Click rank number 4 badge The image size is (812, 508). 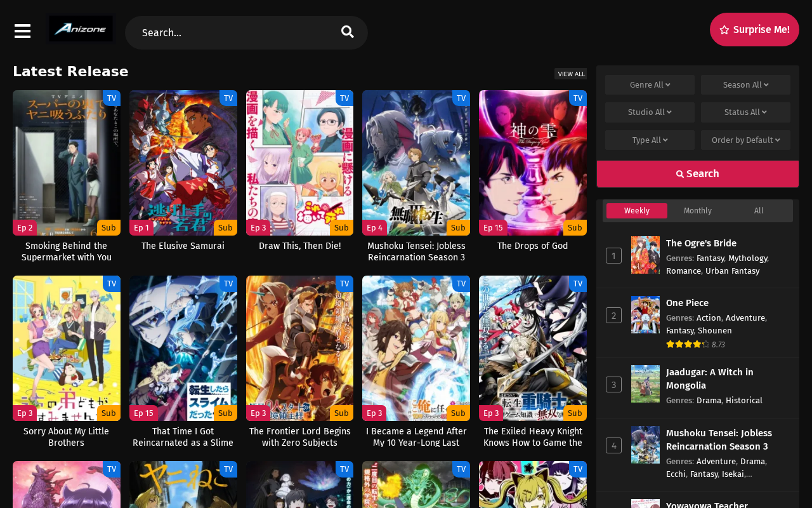pyautogui.click(x=613, y=446)
